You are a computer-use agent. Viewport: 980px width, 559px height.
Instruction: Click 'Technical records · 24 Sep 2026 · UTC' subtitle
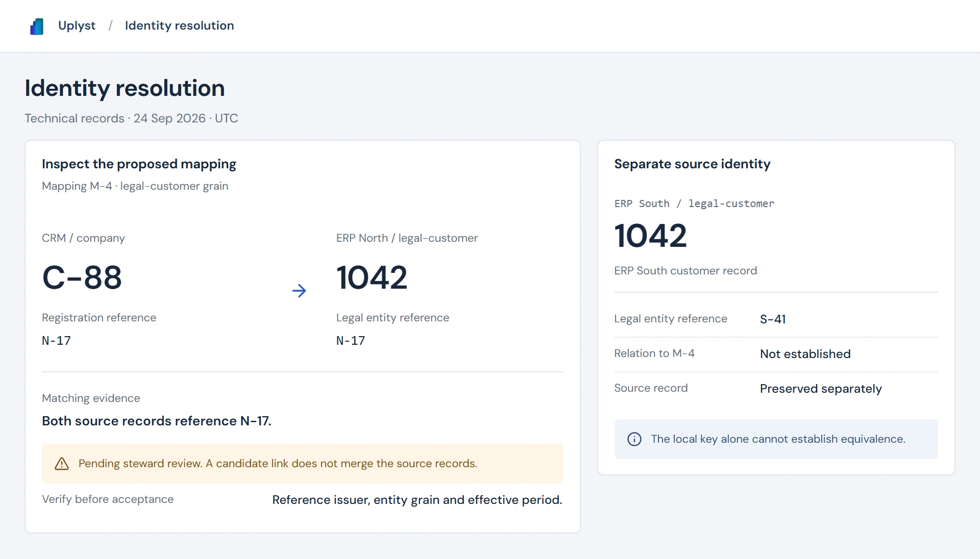131,118
